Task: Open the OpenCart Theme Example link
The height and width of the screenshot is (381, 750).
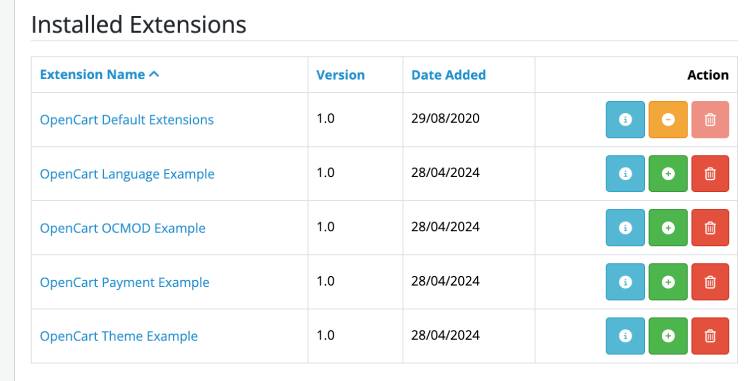Action: coord(119,336)
